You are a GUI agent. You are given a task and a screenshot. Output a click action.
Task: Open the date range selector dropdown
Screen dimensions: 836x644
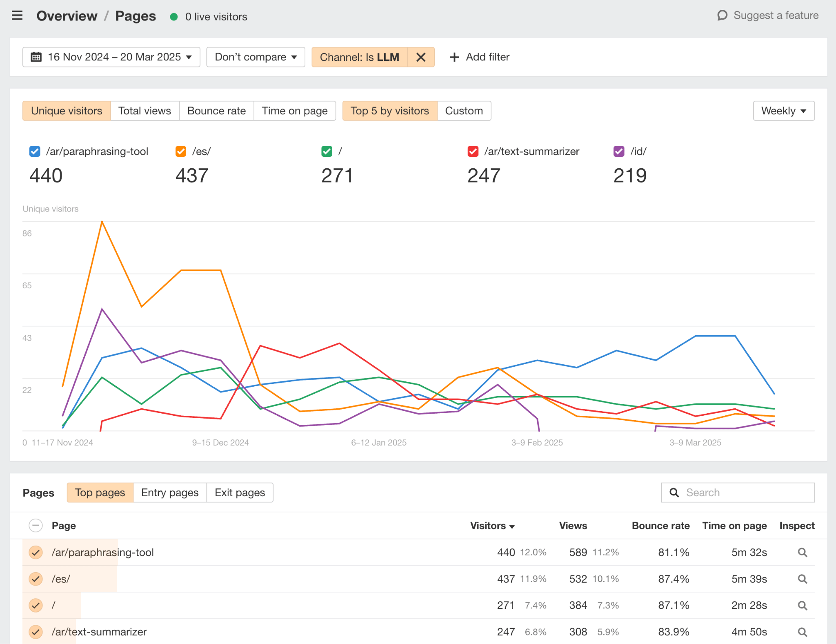(x=111, y=57)
